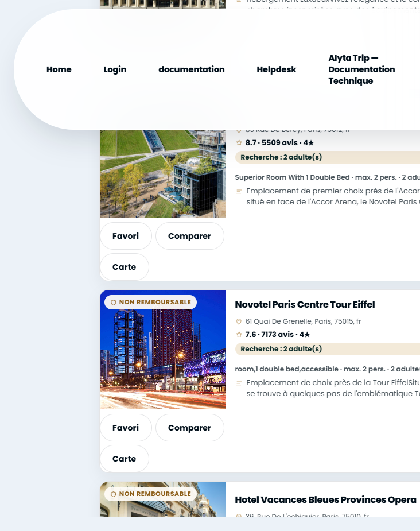Click NON REMBOURSABLE badge on Vacances Bleues photo

pos(150,494)
